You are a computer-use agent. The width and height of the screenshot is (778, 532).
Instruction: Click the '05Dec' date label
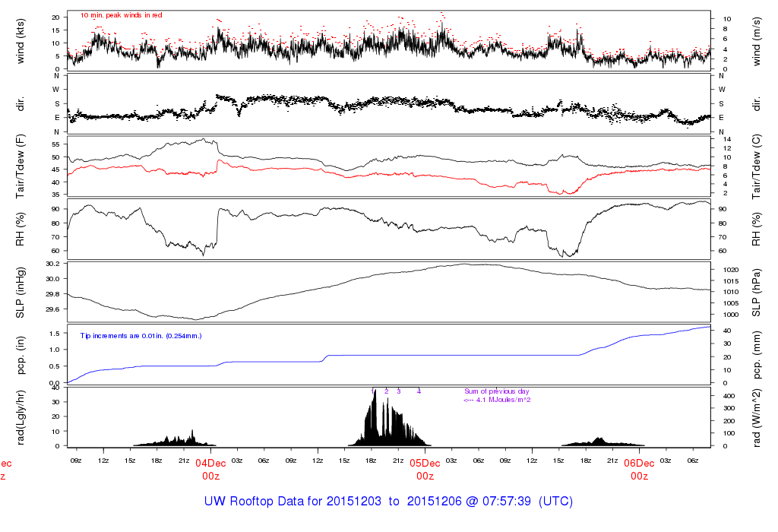tap(425, 464)
